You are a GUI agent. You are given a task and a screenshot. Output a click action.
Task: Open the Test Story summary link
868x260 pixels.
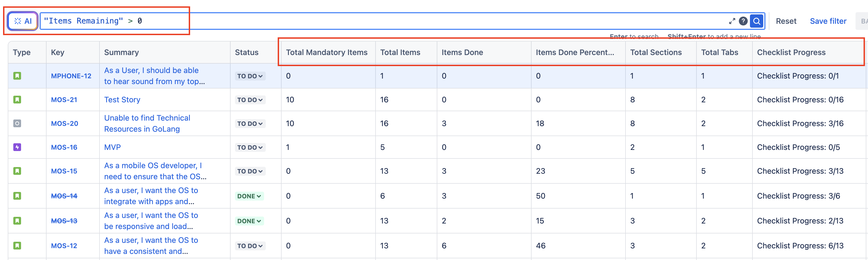coord(122,100)
